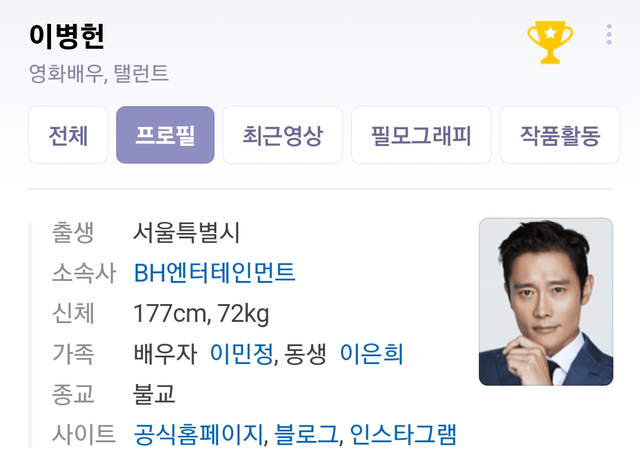640x463 pixels.
Task: Click the 서울특별시 birthplace text
Action: [x=187, y=232]
